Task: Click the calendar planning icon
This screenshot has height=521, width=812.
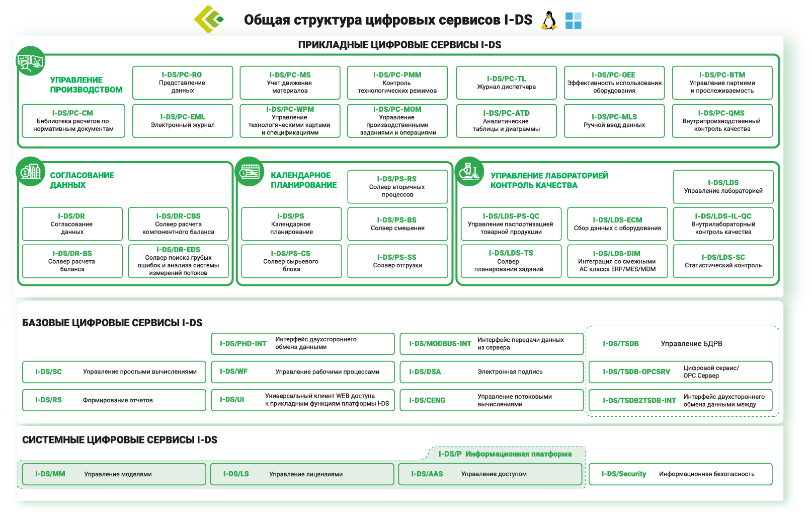Action: [x=250, y=172]
